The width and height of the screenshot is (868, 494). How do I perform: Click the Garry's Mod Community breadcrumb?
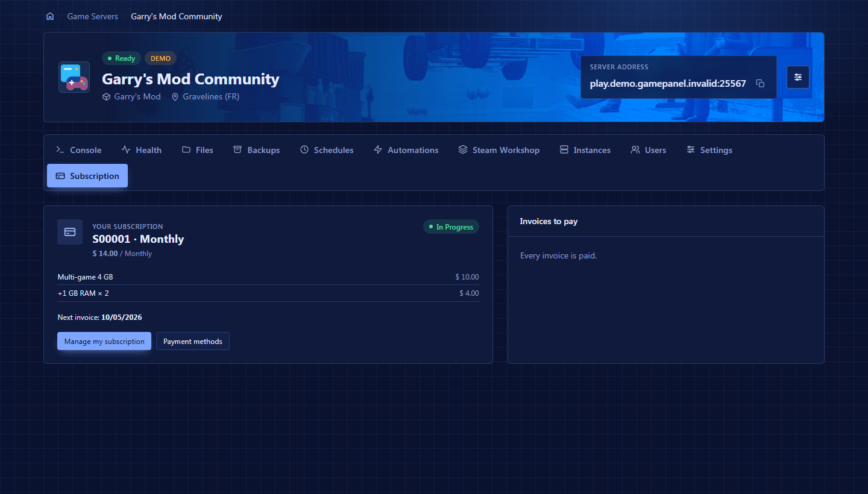tap(177, 16)
